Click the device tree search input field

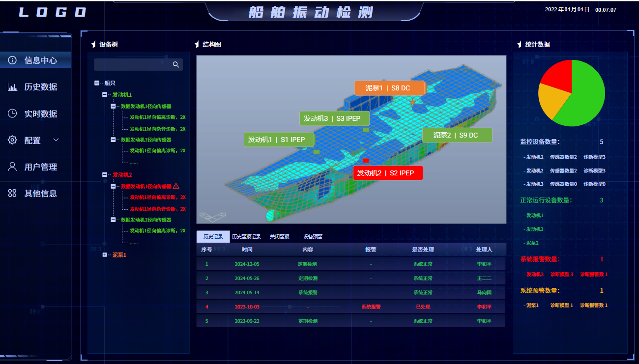[x=131, y=64]
